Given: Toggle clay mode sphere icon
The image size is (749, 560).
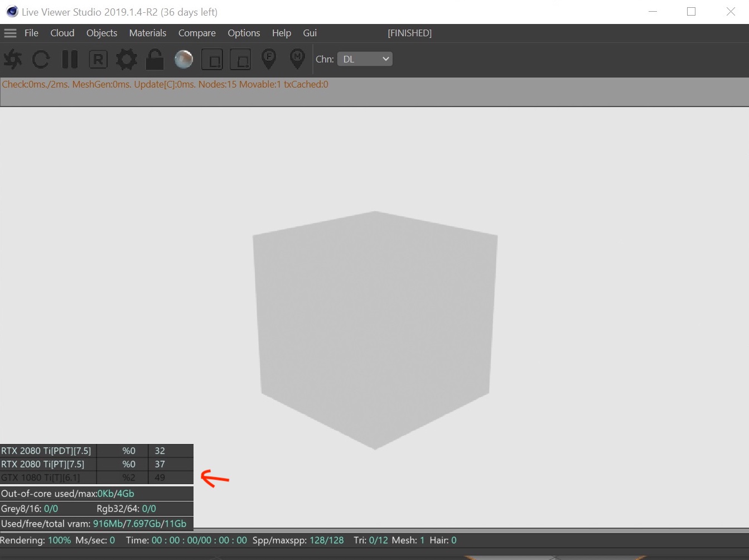Looking at the screenshot, I should point(183,59).
